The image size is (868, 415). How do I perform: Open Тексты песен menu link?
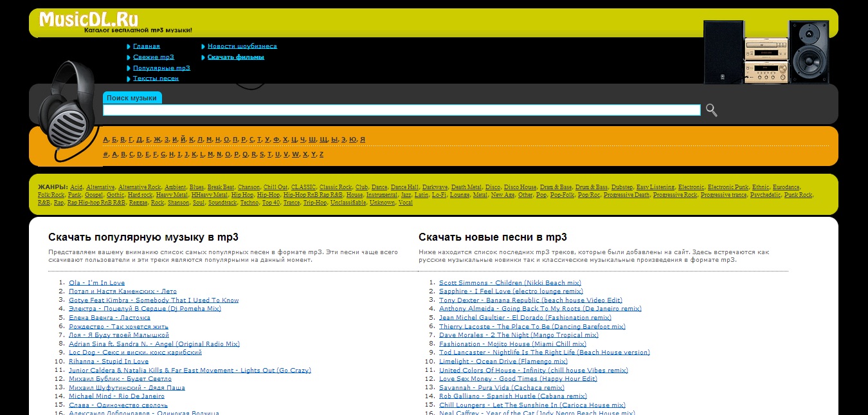[x=156, y=78]
